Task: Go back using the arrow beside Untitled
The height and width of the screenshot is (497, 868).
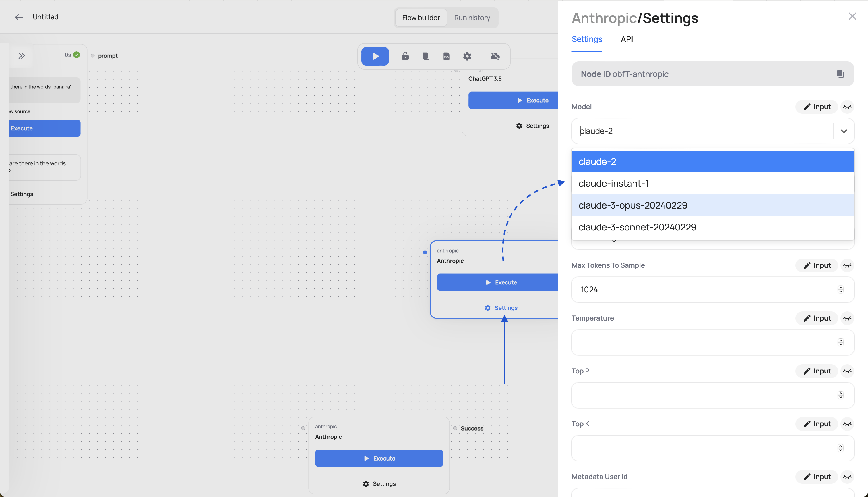Action: coord(19,17)
